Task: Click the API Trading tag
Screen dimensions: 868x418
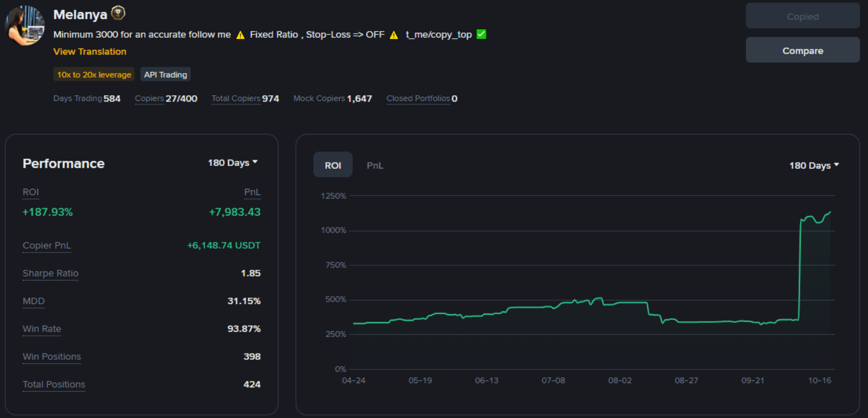Action: click(165, 75)
